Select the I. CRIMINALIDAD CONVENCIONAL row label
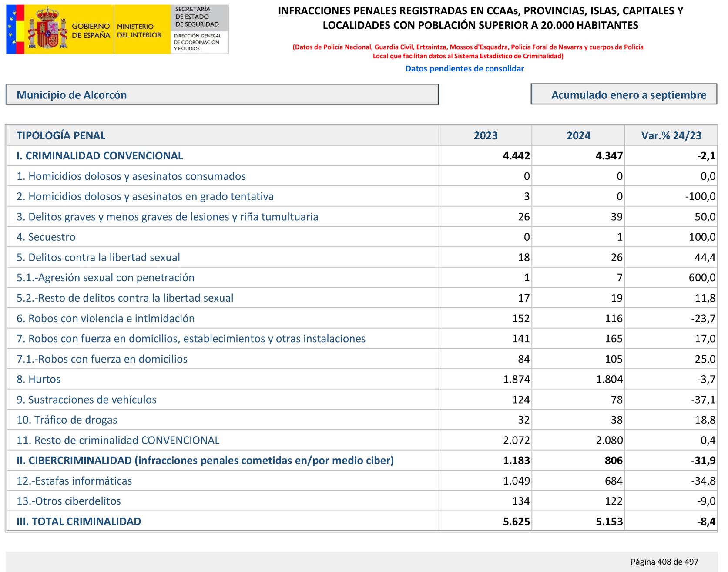Image resolution: width=728 pixels, height=572 pixels. tap(100, 156)
